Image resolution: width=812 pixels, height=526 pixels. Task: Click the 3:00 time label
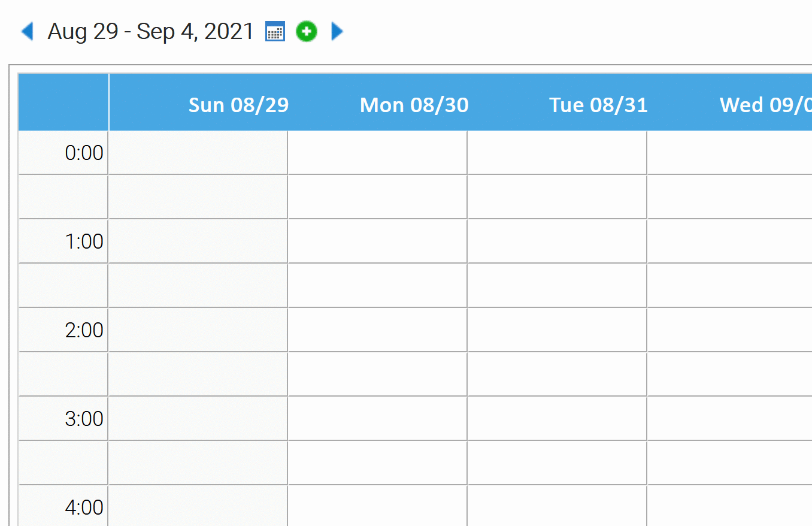tap(84, 419)
